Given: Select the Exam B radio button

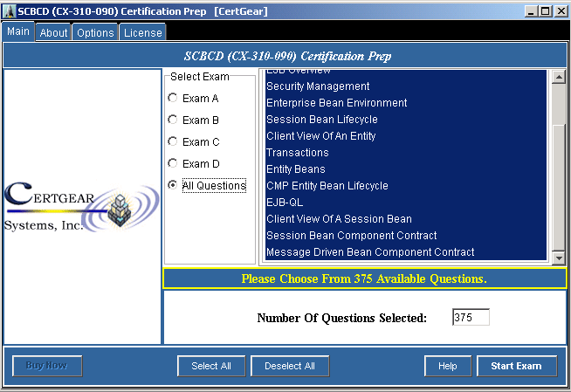Looking at the screenshot, I should [173, 120].
